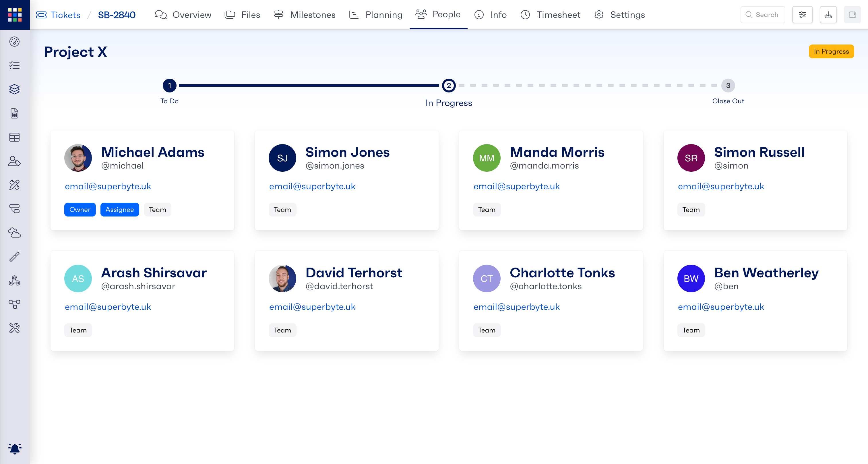The image size is (868, 464).
Task: Click the MM avatar for Manda Morris
Action: [487, 158]
